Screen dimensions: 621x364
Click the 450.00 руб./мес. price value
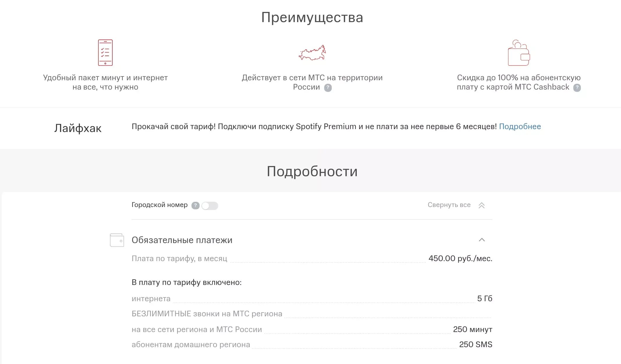[x=460, y=258]
